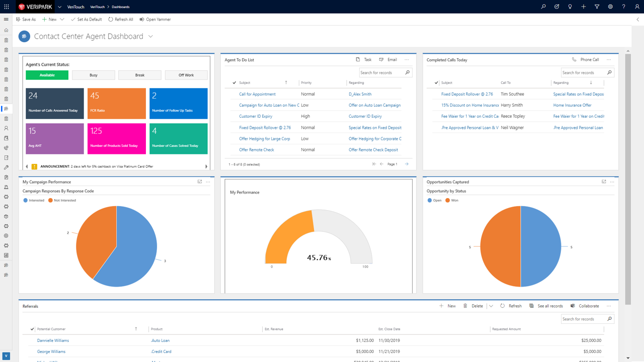644x362 pixels.
Task: Open the help question mark icon
Action: point(624,7)
